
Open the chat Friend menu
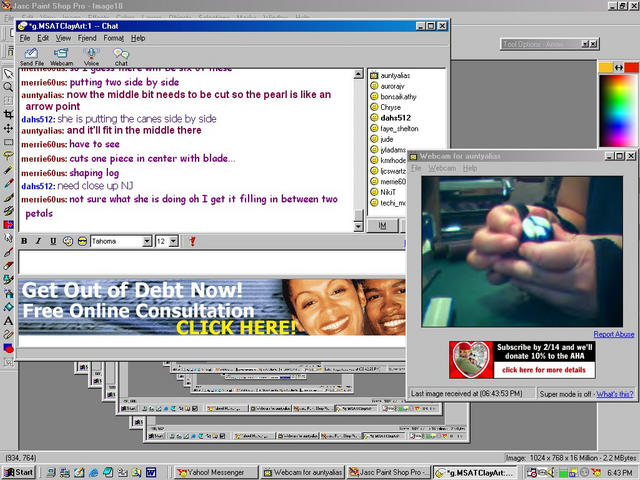87,38
